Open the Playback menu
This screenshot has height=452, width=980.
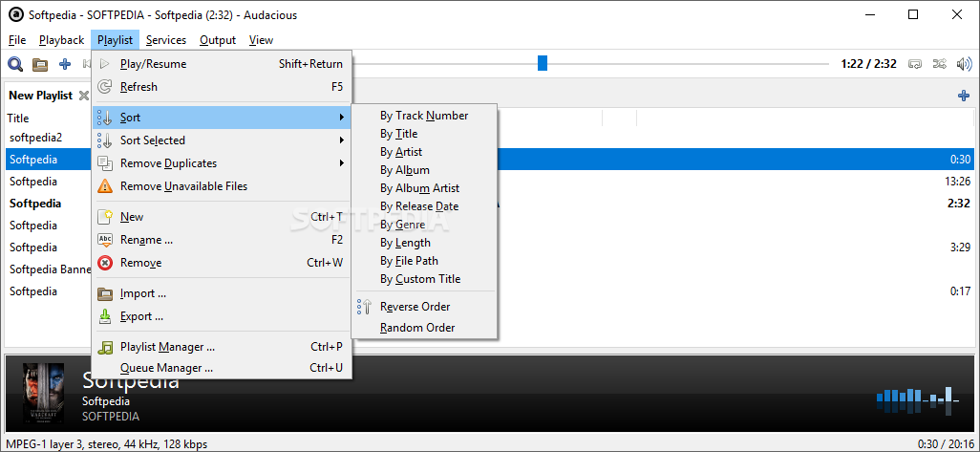[x=61, y=40]
